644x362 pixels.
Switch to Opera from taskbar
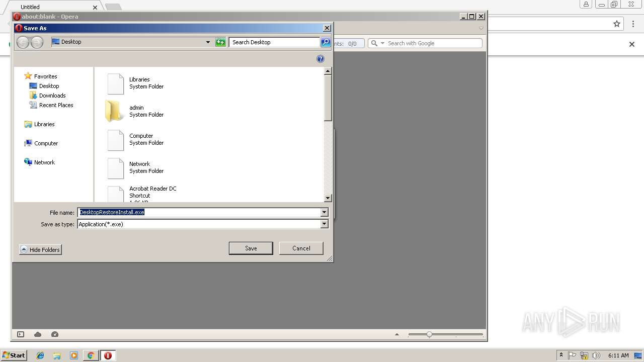[x=108, y=355]
